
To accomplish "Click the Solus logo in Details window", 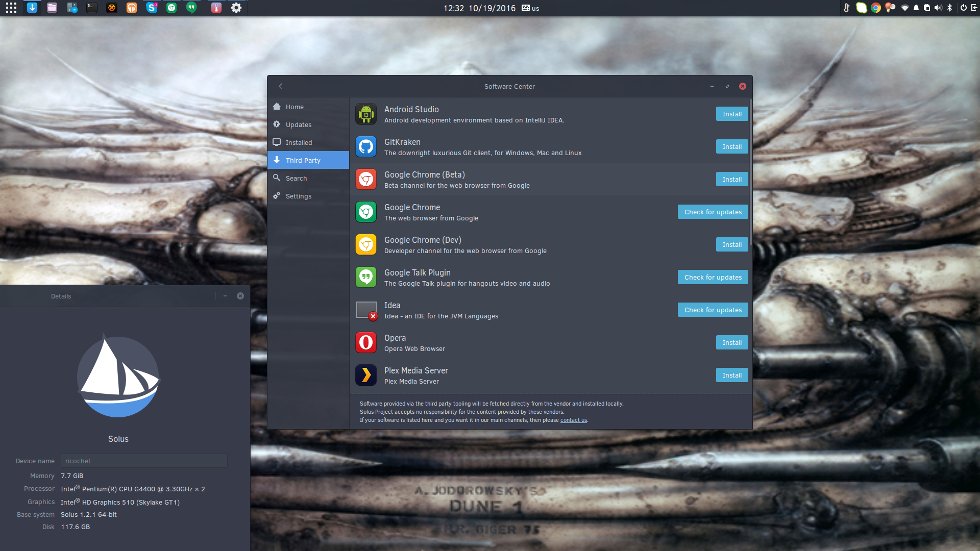I will tap(118, 376).
